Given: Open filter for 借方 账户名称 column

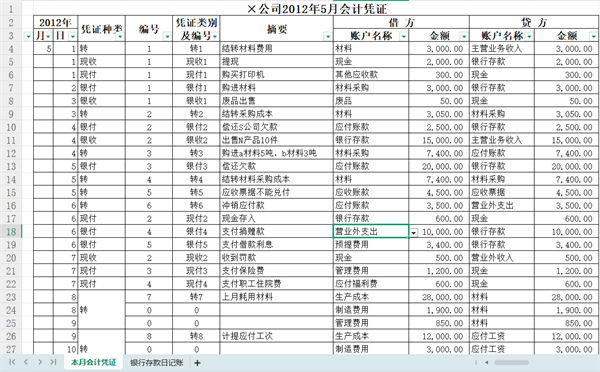Looking at the screenshot, I should click(x=403, y=36).
